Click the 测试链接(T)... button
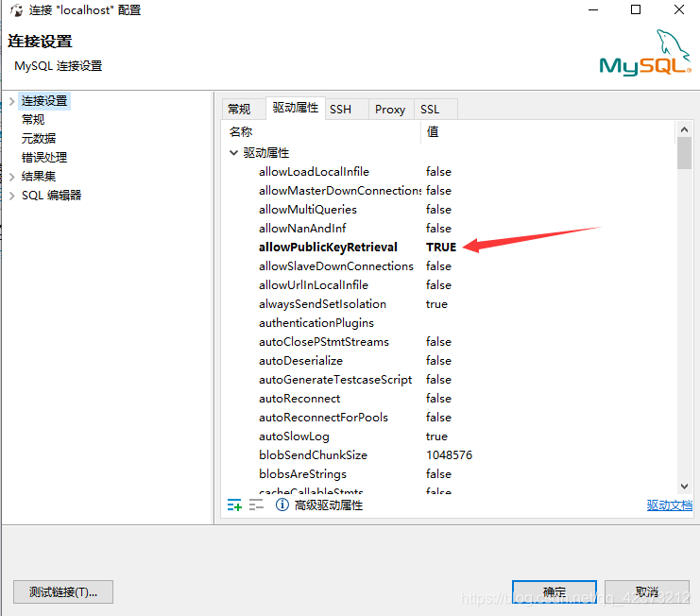Image resolution: width=700 pixels, height=616 pixels. 63,591
